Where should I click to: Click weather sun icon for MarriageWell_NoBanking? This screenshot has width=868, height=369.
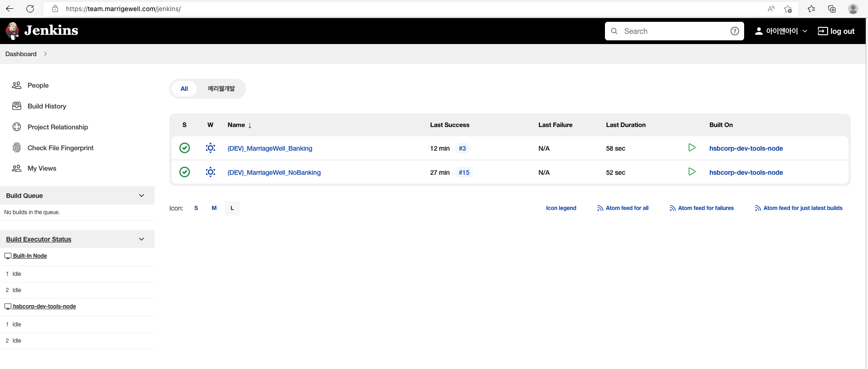pyautogui.click(x=211, y=172)
